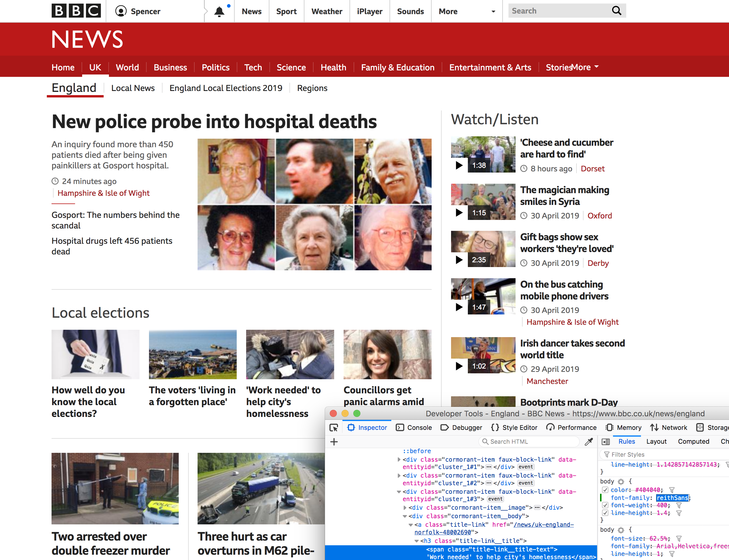Screen dimensions: 729x560
Task: Open the More dropdown in red news navigation
Action: [585, 67]
